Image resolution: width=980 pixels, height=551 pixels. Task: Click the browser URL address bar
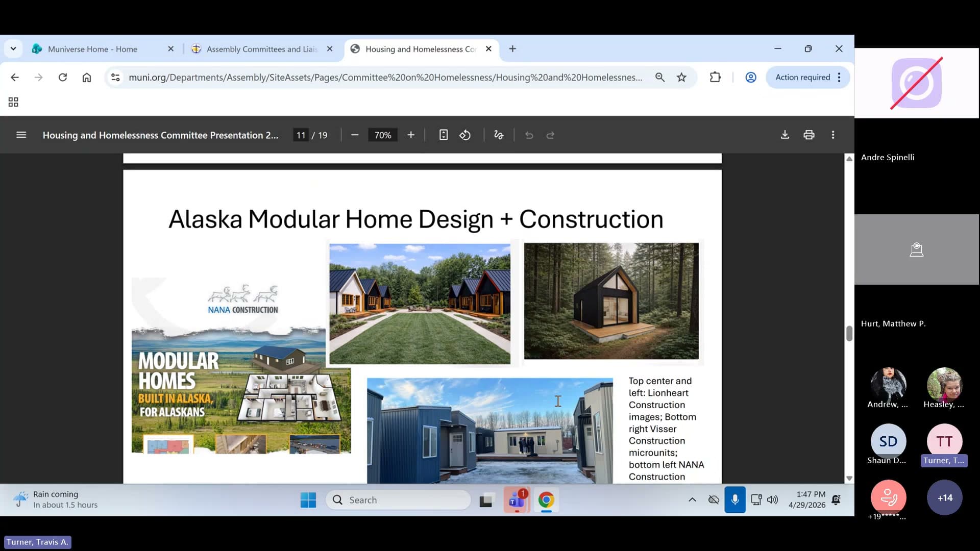click(385, 78)
